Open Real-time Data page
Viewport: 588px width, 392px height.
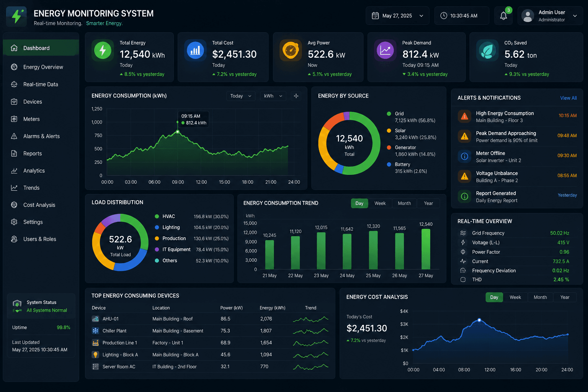click(41, 84)
